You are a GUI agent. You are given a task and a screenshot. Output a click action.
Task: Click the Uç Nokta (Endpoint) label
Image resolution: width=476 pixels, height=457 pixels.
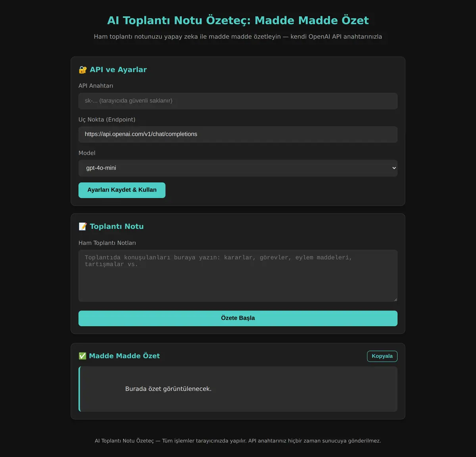point(107,120)
